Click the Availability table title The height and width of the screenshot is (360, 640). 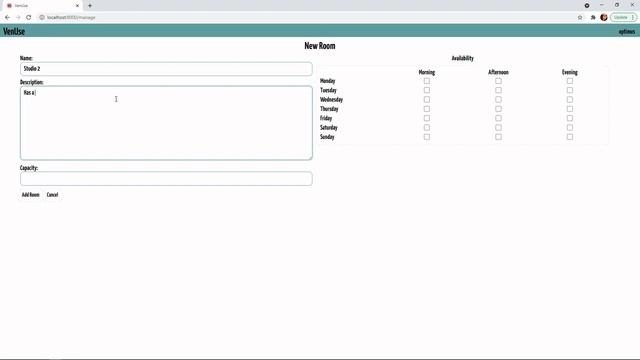coord(462,58)
